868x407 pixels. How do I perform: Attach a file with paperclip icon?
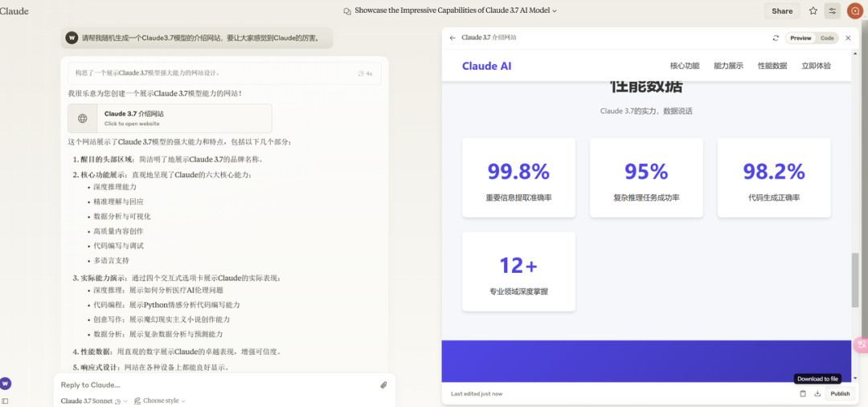click(383, 385)
